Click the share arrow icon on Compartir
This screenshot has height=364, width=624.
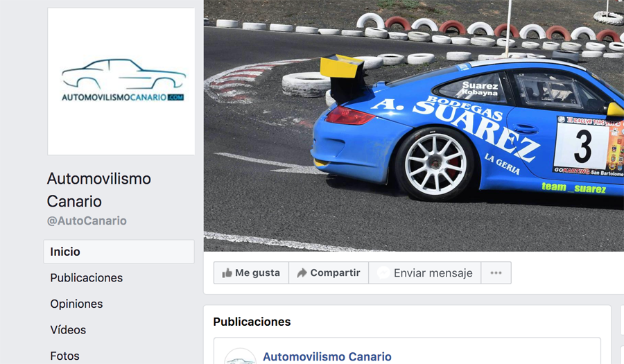tap(302, 273)
